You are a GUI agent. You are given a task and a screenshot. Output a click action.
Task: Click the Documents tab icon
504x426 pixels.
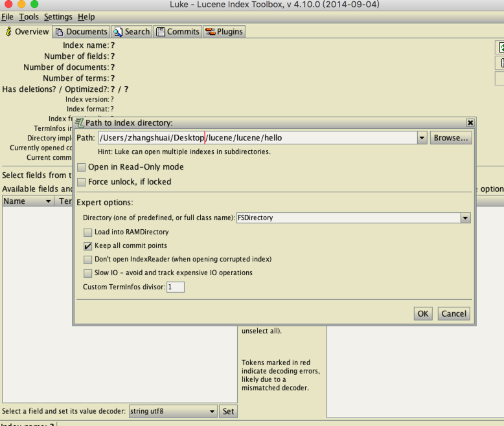tap(59, 32)
